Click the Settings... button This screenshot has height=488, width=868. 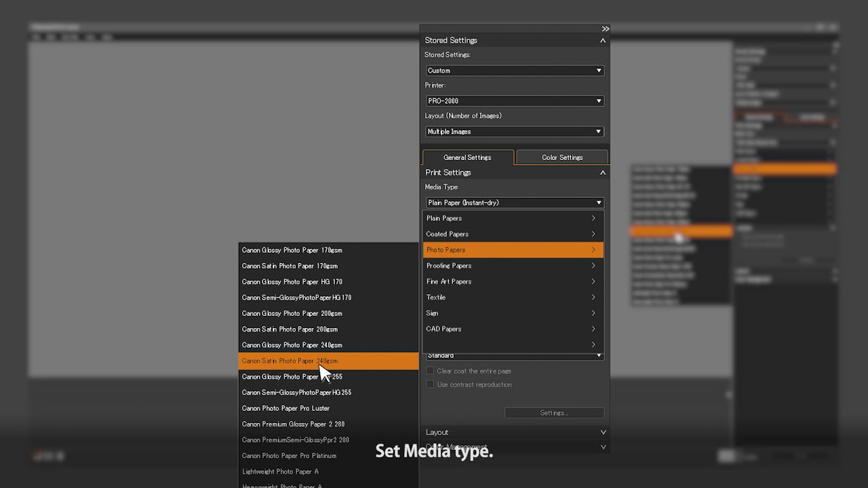pyautogui.click(x=554, y=413)
